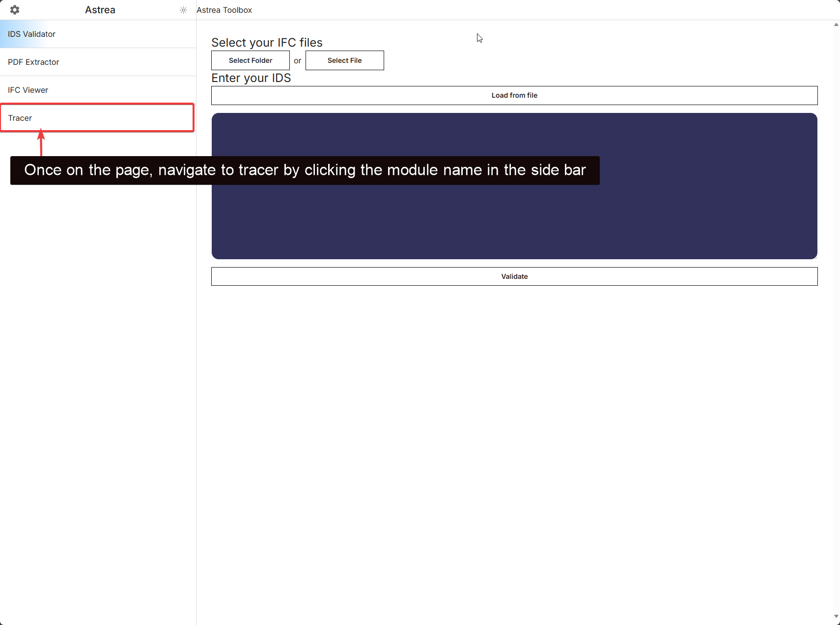
Task: Open IFC Viewer in sidebar
Action: coord(28,90)
